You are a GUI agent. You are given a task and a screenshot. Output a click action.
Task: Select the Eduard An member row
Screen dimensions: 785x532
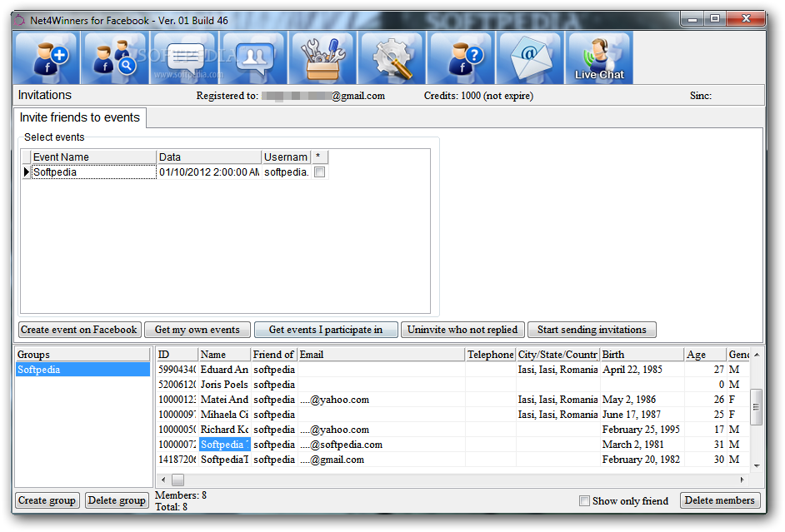point(453,370)
